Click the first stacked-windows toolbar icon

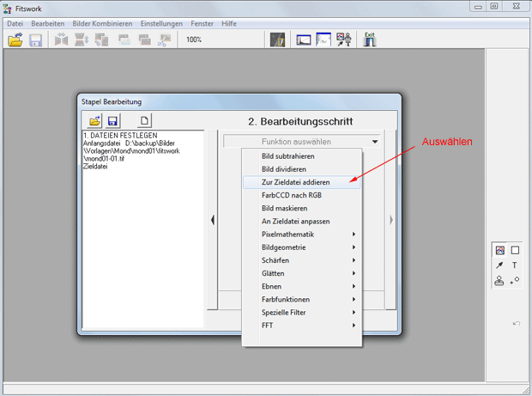pos(124,40)
